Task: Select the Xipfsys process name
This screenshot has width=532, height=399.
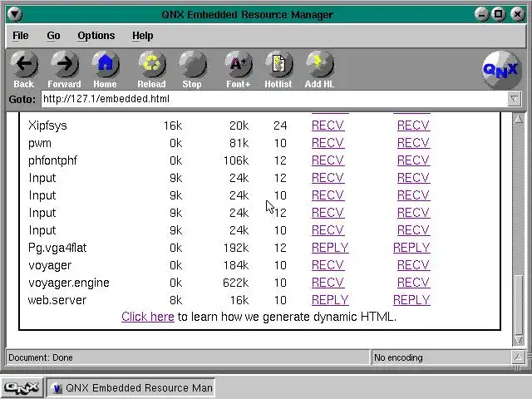Action: 47,126
